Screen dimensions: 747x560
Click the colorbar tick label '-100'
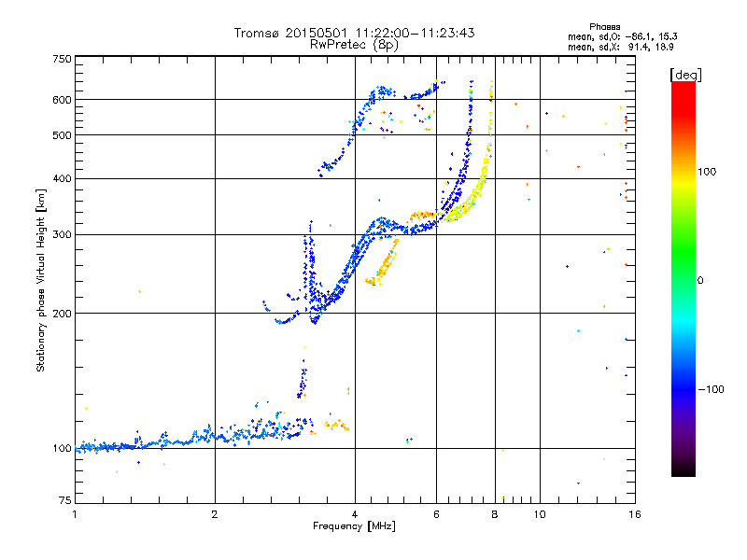pyautogui.click(x=711, y=389)
